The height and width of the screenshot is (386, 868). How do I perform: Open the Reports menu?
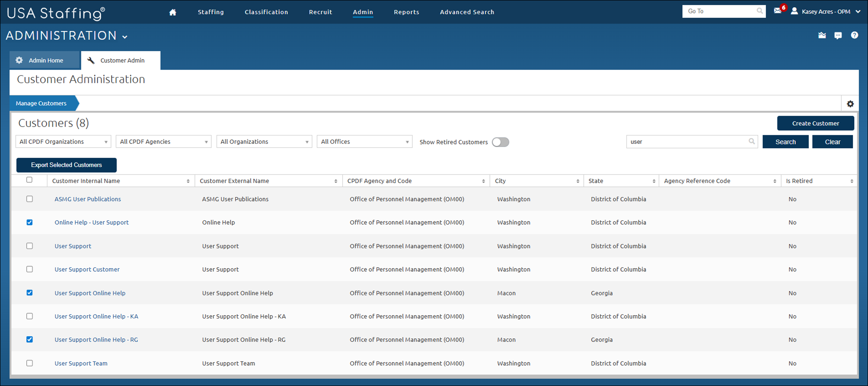pos(407,12)
